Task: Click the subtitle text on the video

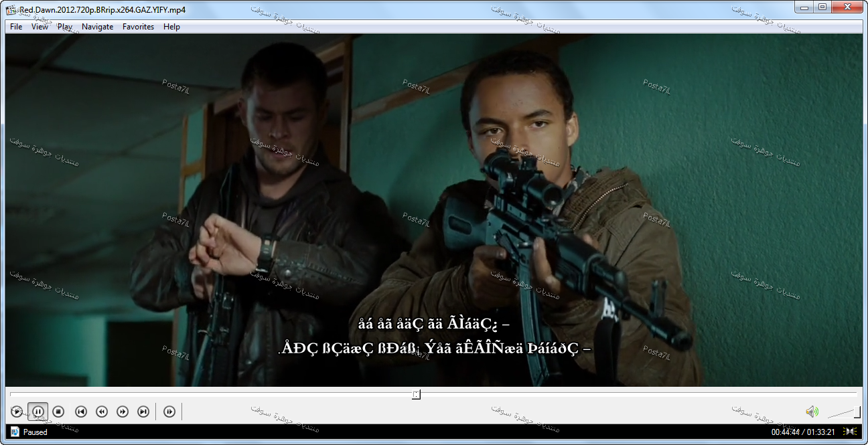Action: 434,337
